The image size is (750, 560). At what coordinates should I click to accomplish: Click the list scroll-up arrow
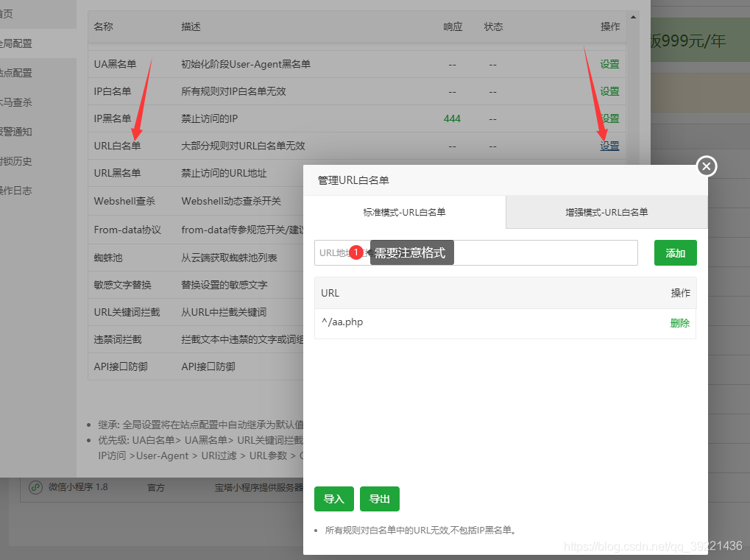(x=633, y=17)
